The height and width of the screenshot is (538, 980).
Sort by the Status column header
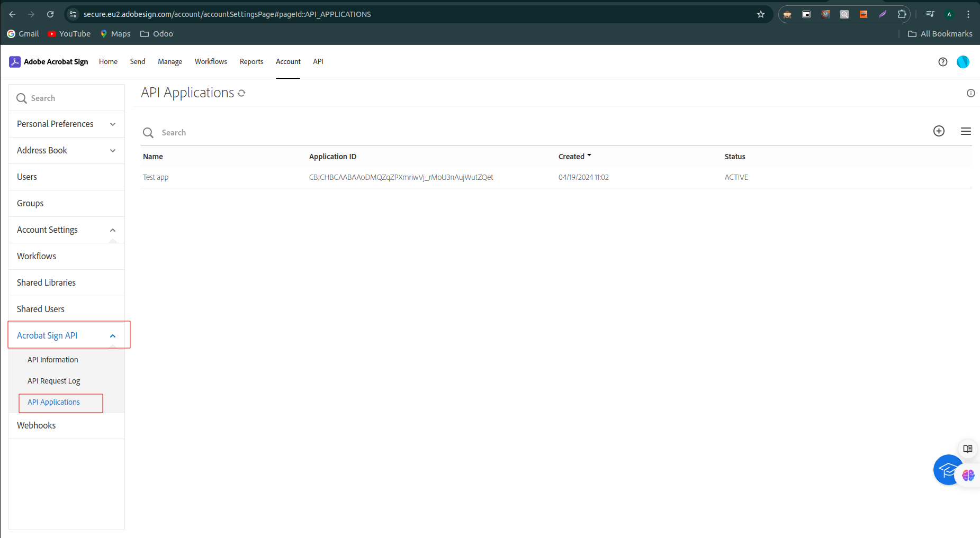(735, 157)
